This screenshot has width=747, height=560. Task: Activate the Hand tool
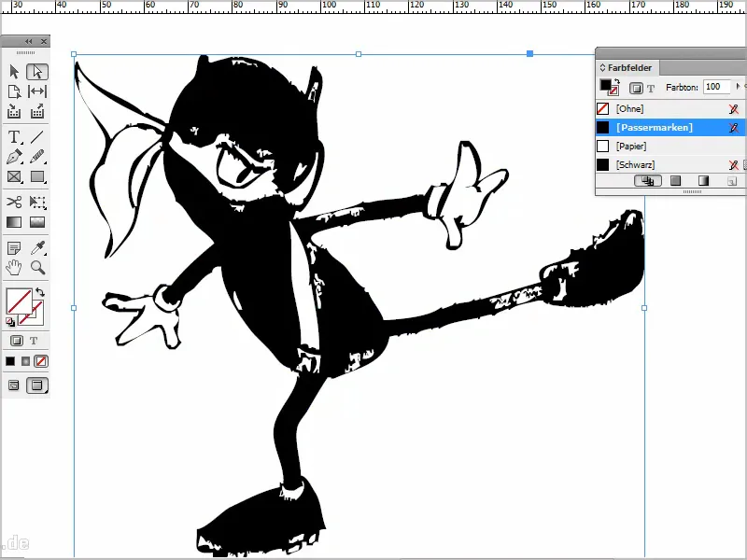(14, 268)
